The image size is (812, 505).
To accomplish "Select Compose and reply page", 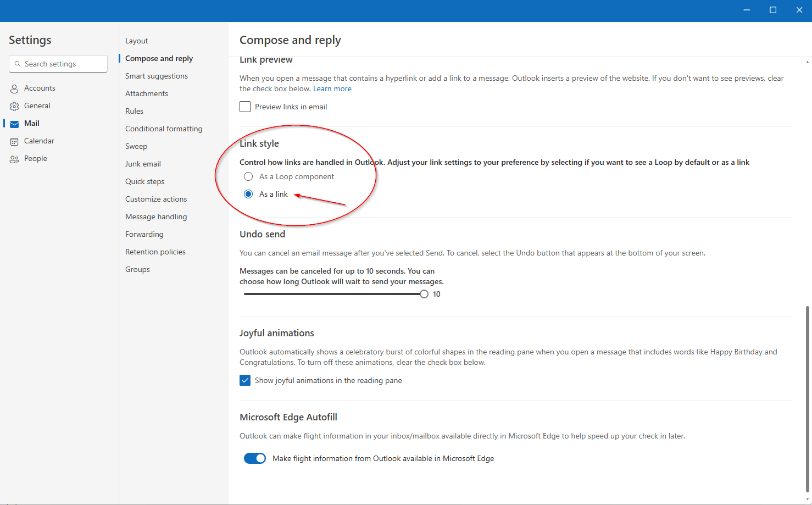I will click(x=159, y=58).
